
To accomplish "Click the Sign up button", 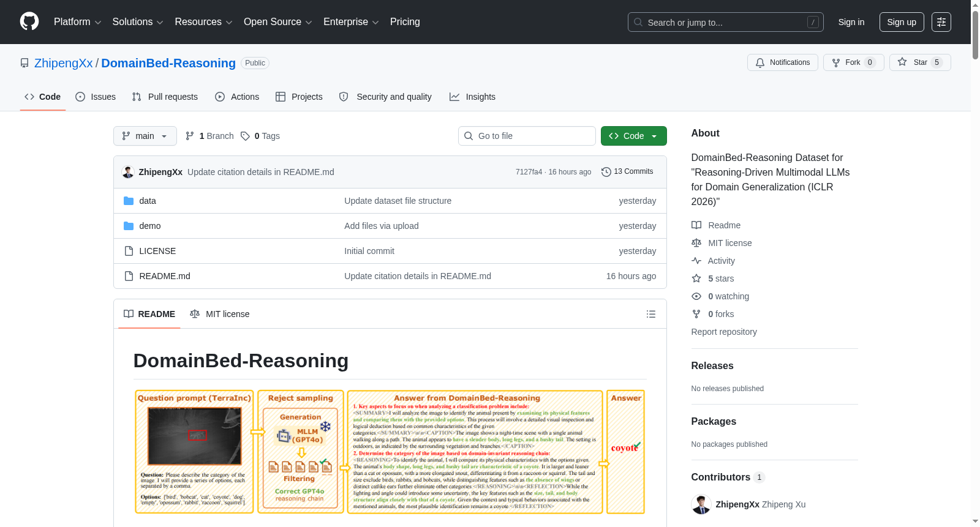I will [902, 22].
